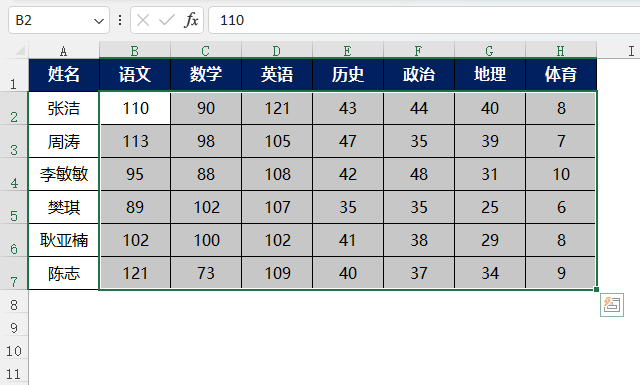Screen dimensions: 640x385
Task: Click 樊琪's 地理 score 25
Action: [490, 207]
